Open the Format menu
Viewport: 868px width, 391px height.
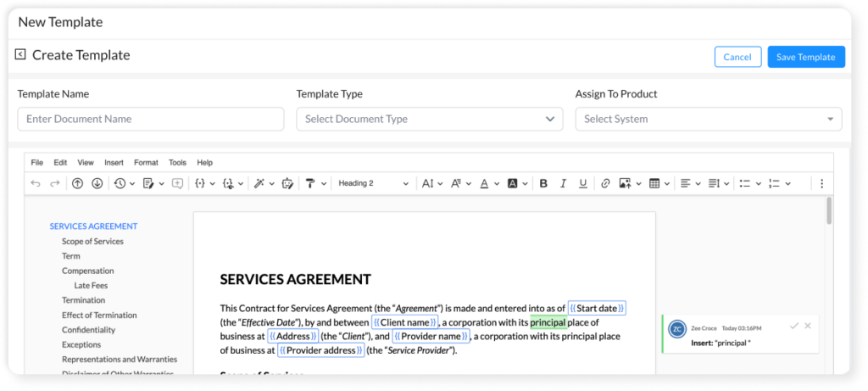pos(146,162)
